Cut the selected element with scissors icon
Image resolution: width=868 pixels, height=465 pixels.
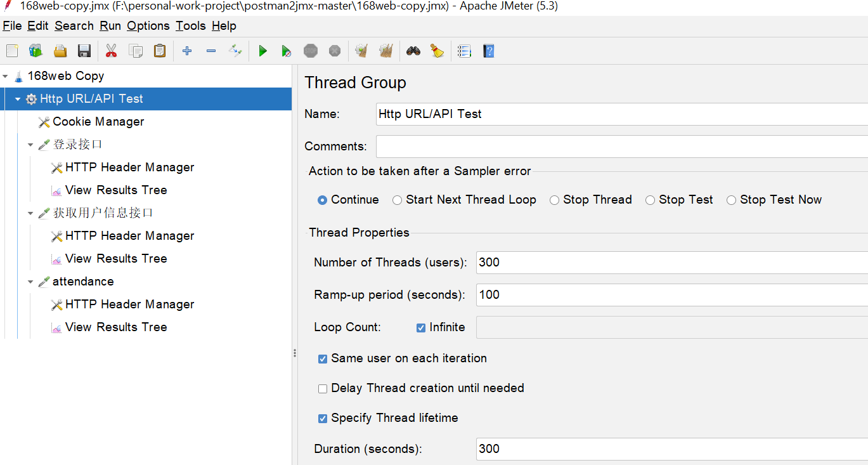pyautogui.click(x=112, y=51)
